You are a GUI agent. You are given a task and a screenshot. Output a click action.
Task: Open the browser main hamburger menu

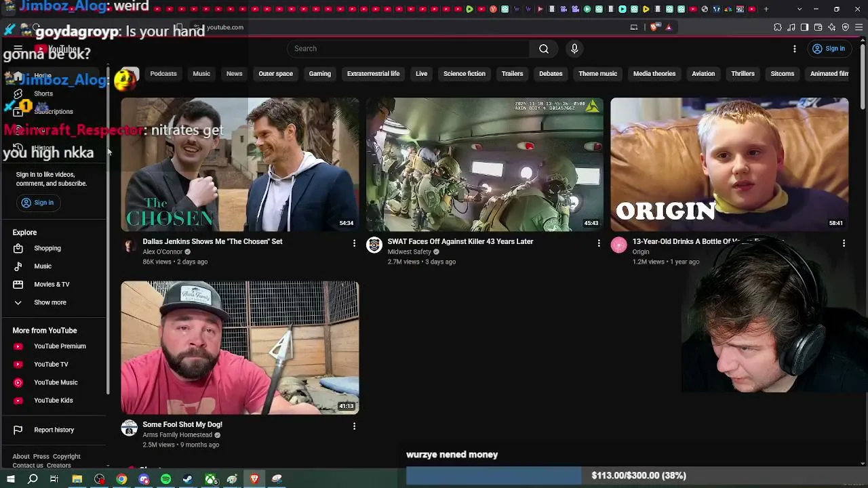pos(859,27)
